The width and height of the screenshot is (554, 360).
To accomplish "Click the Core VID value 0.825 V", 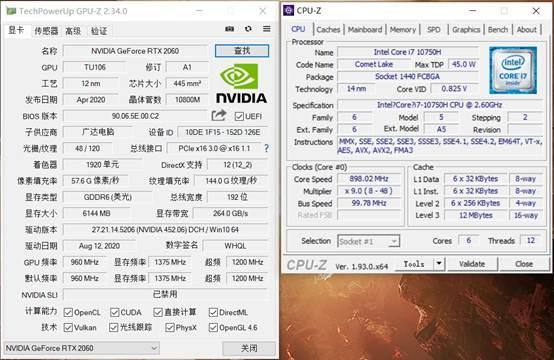I will click(454, 89).
